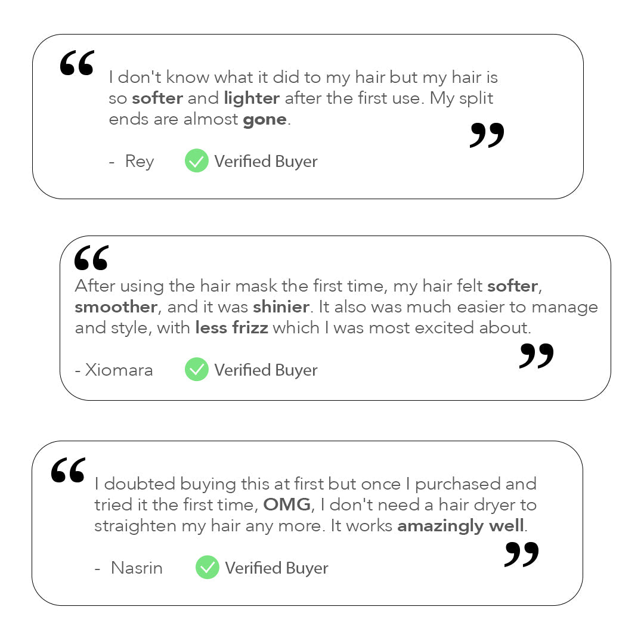
Task: Click reviewer name Rey
Action: (x=140, y=161)
